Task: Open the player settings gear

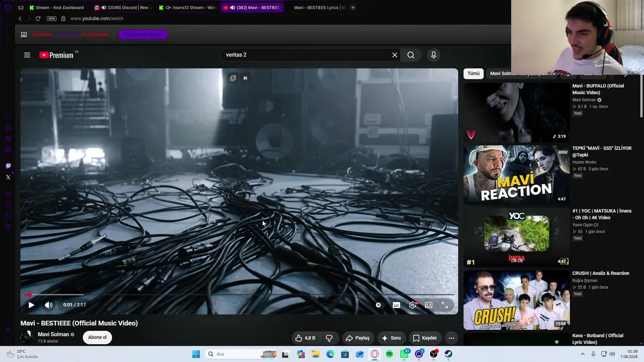Action: coord(413,305)
